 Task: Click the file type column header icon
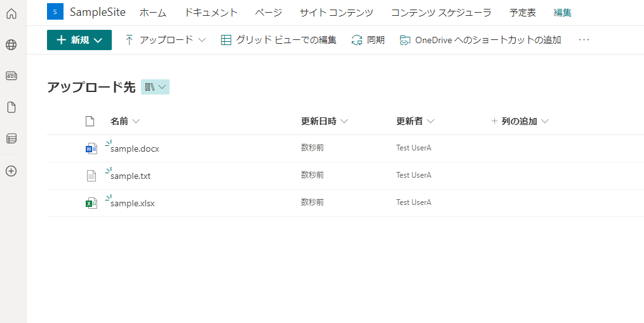(90, 121)
